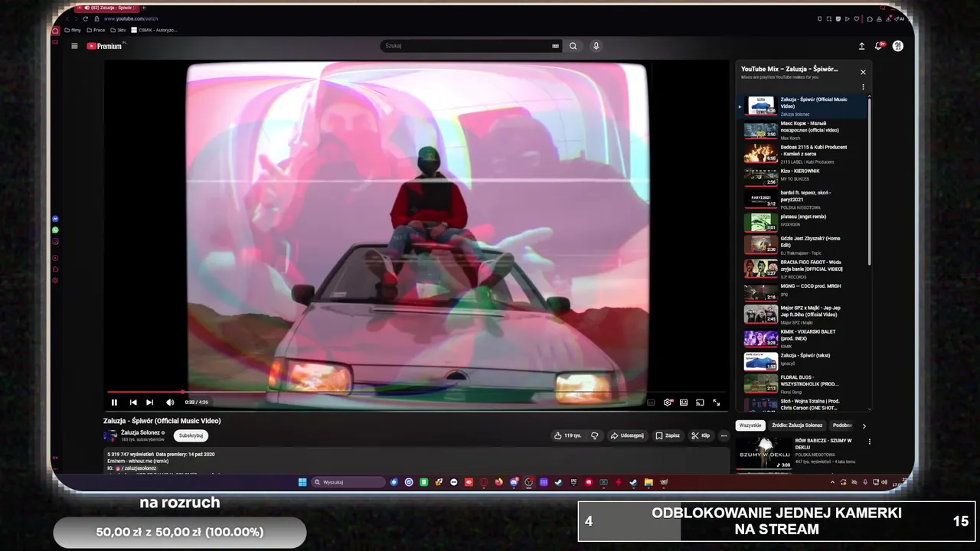Seek on the red video progress bar

click(416, 392)
